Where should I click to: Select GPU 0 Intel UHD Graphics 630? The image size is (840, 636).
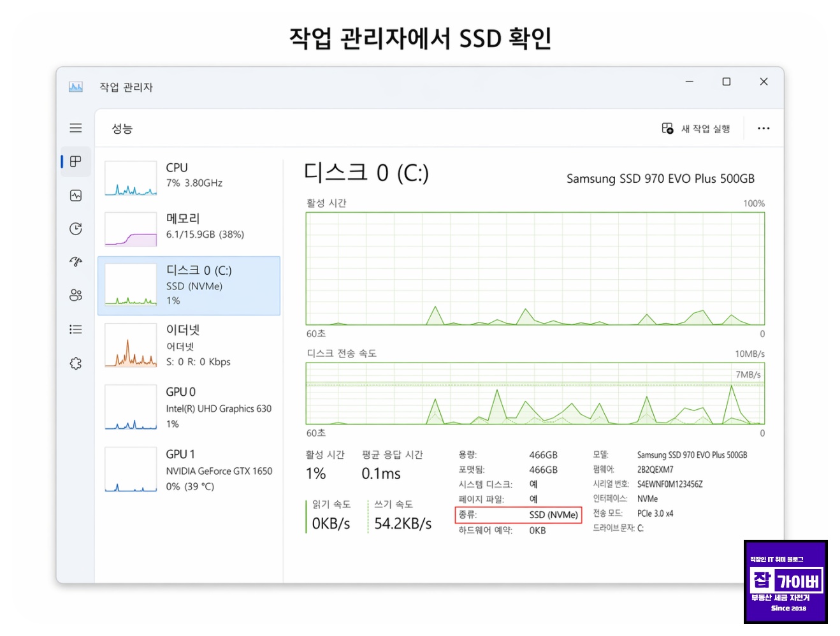tap(189, 407)
